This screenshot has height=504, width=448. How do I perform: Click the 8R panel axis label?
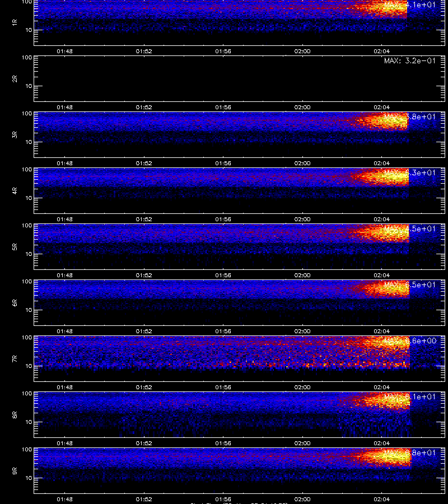point(15,414)
